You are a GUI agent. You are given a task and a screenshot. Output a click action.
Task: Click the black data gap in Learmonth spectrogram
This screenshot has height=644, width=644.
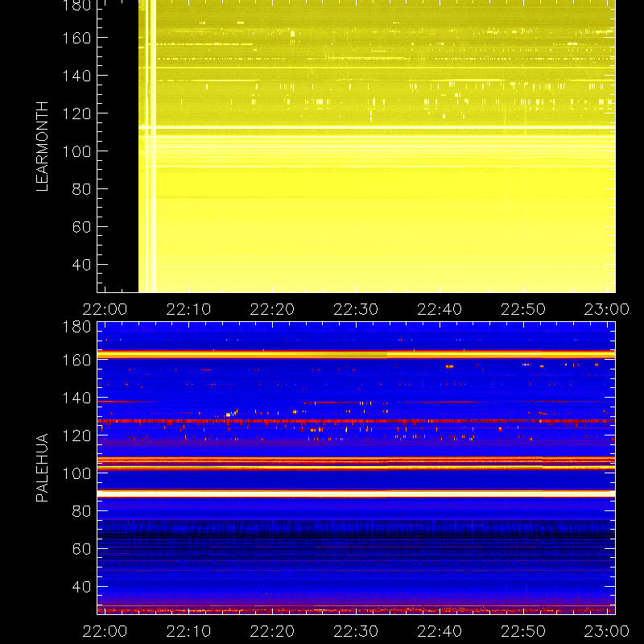[118, 146]
